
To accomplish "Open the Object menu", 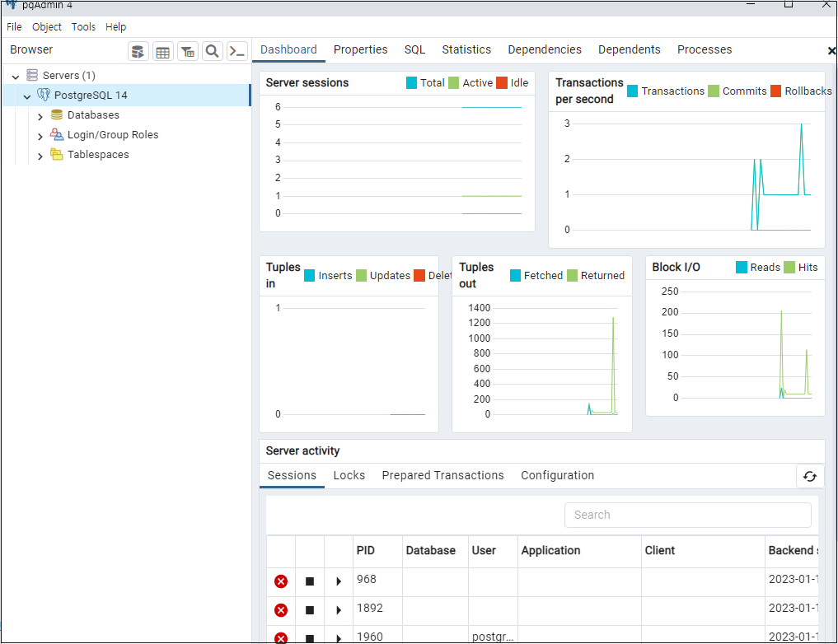I will 46,26.
